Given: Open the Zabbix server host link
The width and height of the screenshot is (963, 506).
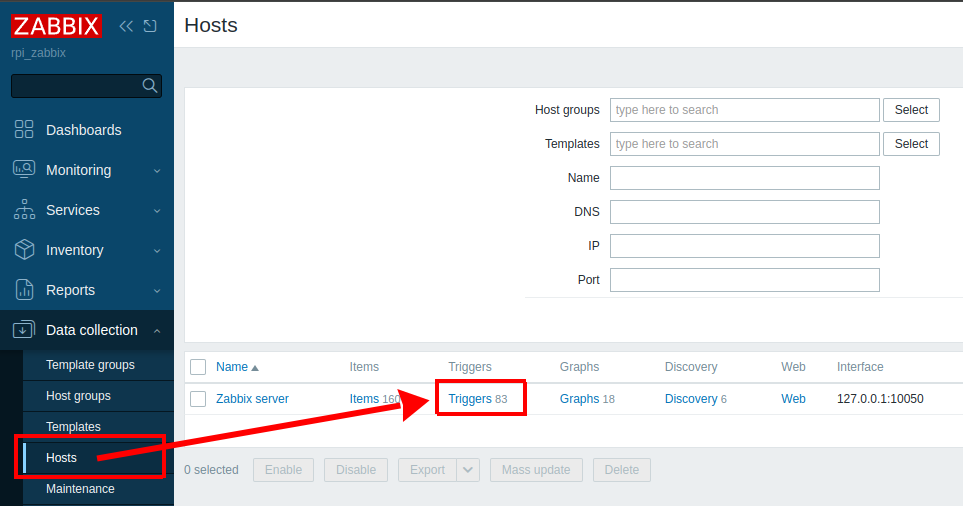Looking at the screenshot, I should (252, 399).
